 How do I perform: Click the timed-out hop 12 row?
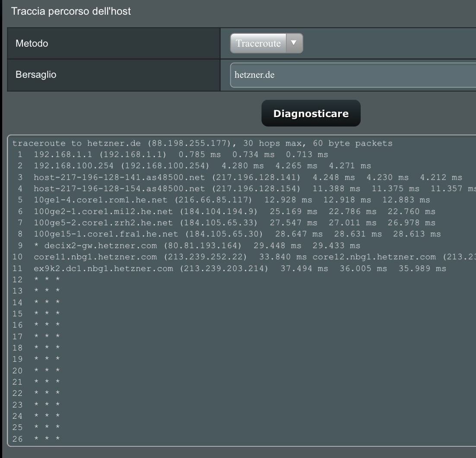click(x=36, y=280)
